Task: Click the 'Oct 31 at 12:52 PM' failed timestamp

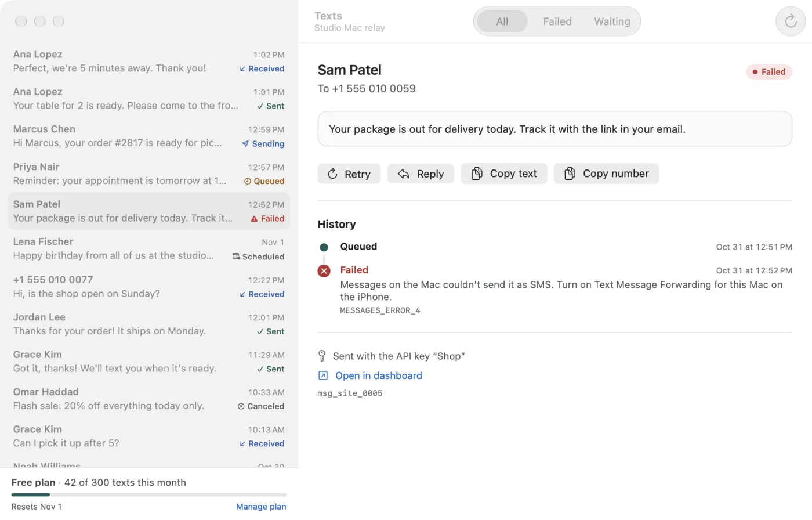Action: pyautogui.click(x=754, y=270)
